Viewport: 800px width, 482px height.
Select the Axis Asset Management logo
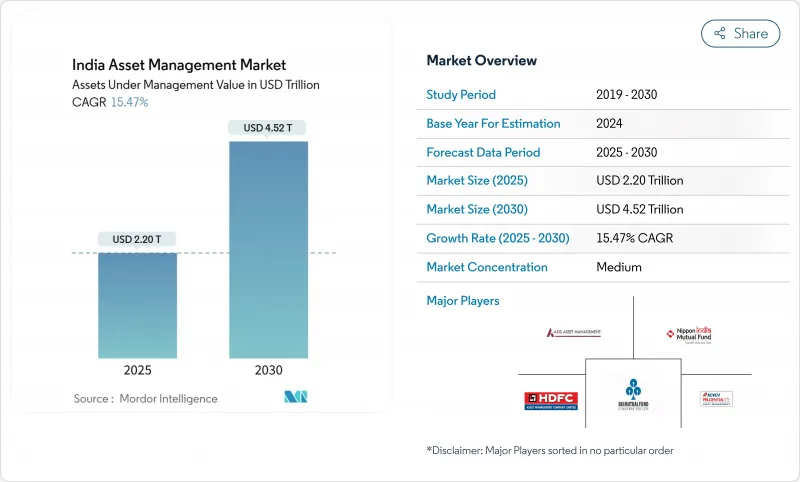tap(574, 332)
